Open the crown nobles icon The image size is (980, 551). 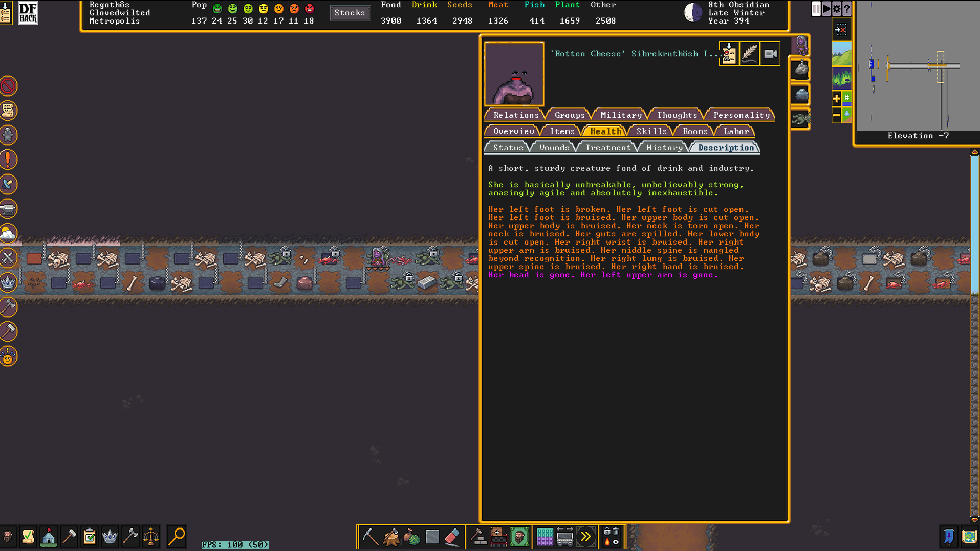click(x=110, y=537)
